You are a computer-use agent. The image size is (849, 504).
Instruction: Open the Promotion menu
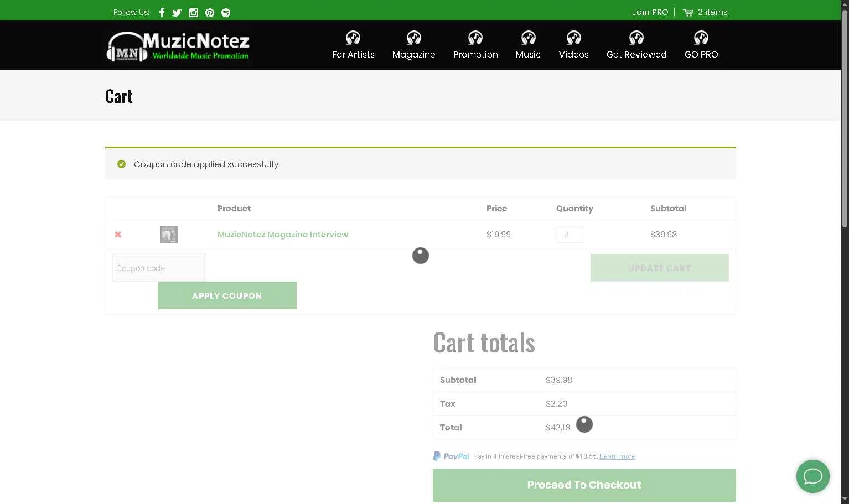coord(475,54)
